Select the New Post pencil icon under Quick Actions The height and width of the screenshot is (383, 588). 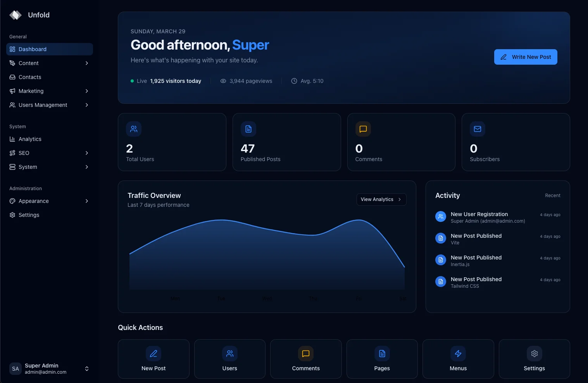point(153,354)
